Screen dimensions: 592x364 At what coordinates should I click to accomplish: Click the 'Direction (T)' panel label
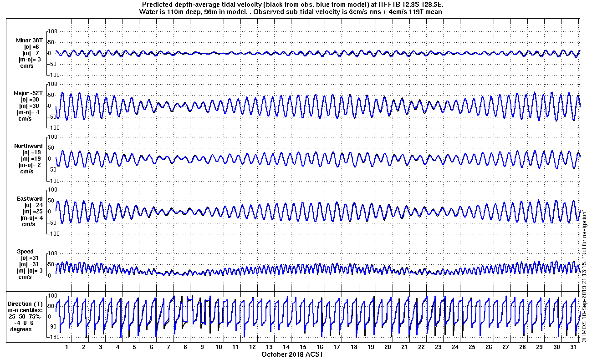click(x=26, y=304)
